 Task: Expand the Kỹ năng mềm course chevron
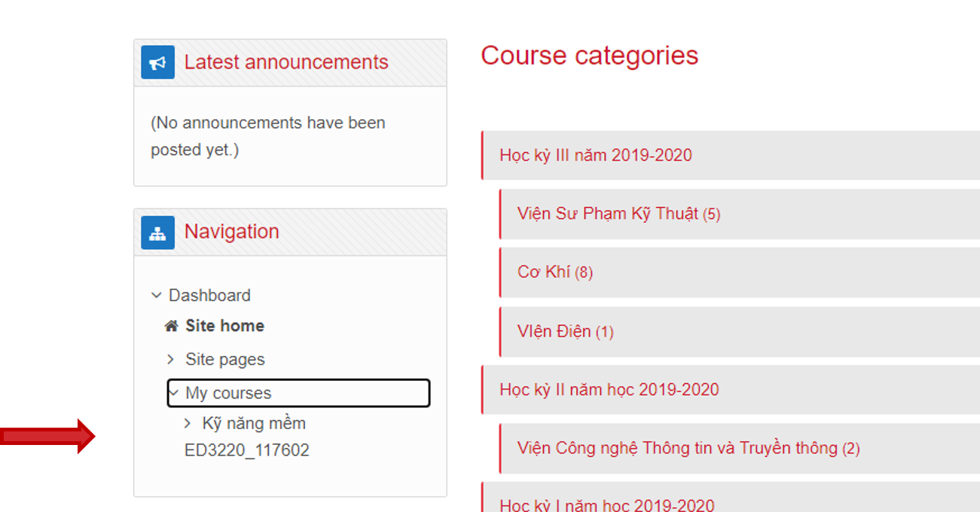click(x=188, y=424)
